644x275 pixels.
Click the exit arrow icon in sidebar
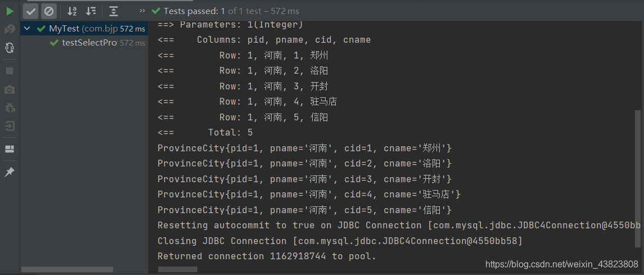point(10,125)
